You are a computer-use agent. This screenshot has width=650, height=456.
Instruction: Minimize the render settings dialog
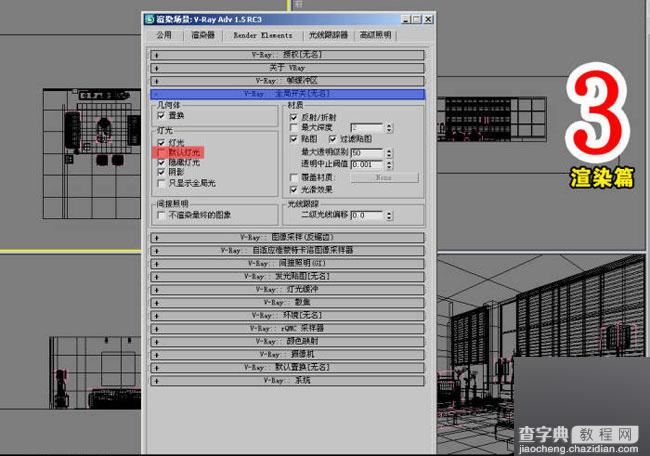click(406, 19)
